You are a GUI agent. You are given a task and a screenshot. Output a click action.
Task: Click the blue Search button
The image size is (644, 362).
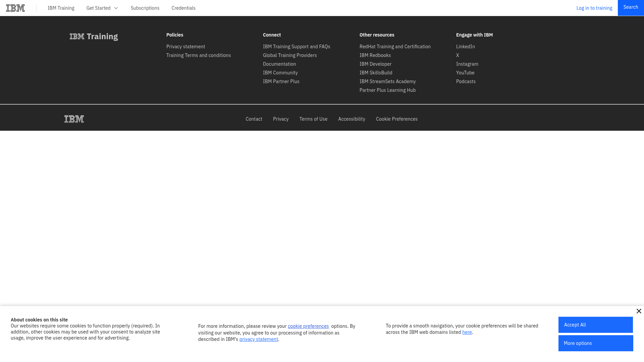point(631,8)
